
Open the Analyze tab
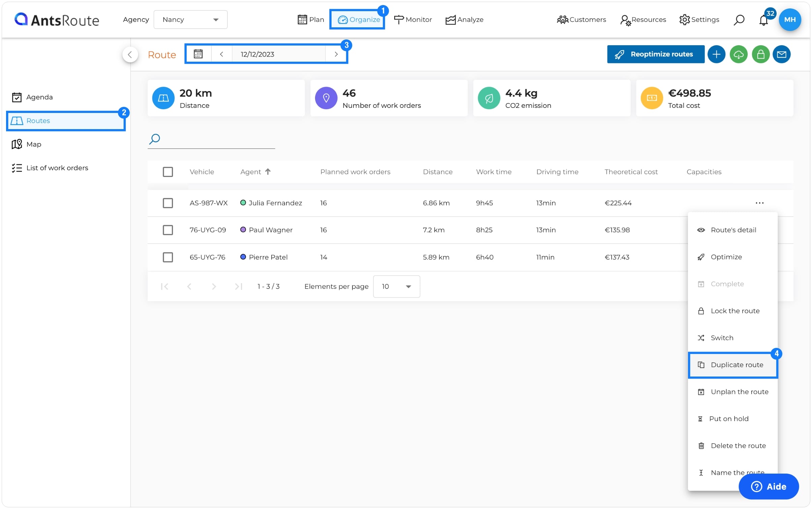click(464, 20)
